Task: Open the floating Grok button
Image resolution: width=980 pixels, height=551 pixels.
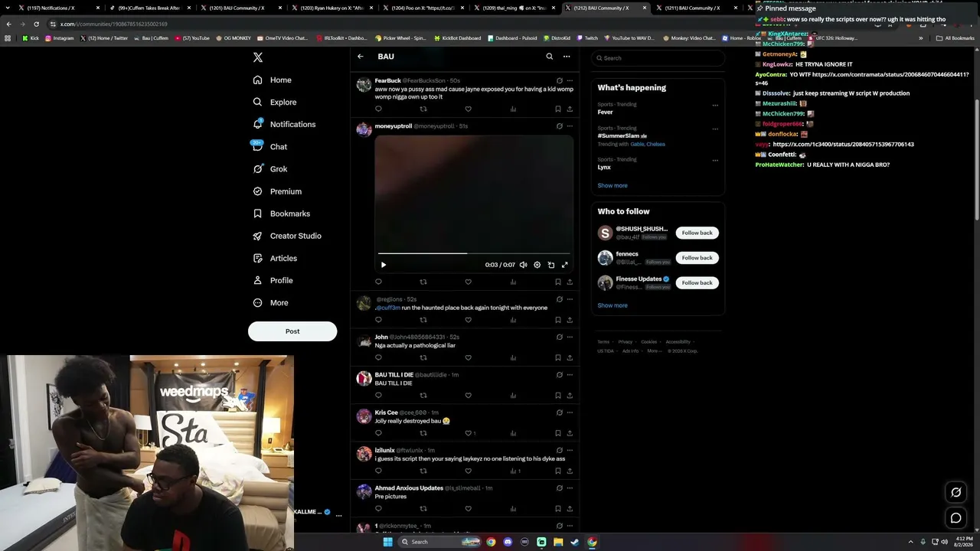Action: [x=955, y=492]
